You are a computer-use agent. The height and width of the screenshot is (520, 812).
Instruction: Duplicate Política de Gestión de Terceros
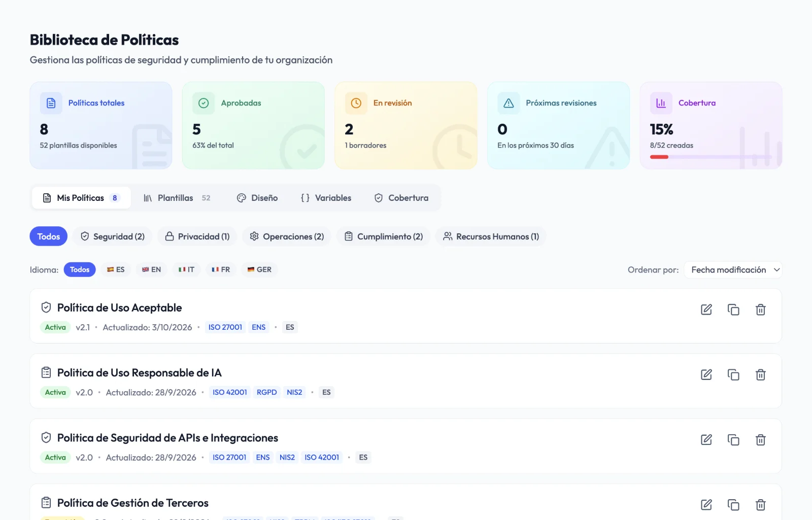733,505
